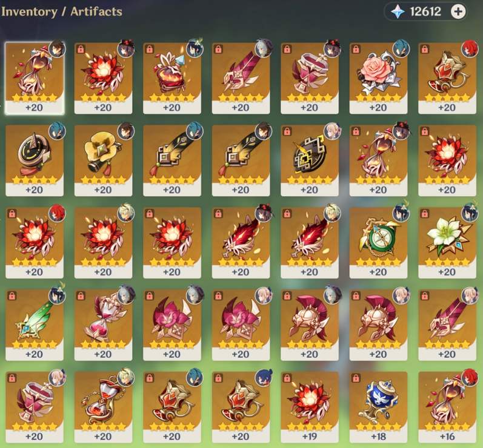Screen dimensions: 483x448
Task: Select the dark ornate circlet with gold pattern
Action: [x=310, y=160]
